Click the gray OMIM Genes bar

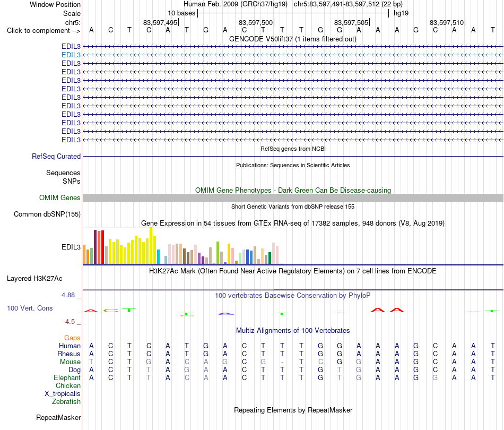point(293,198)
